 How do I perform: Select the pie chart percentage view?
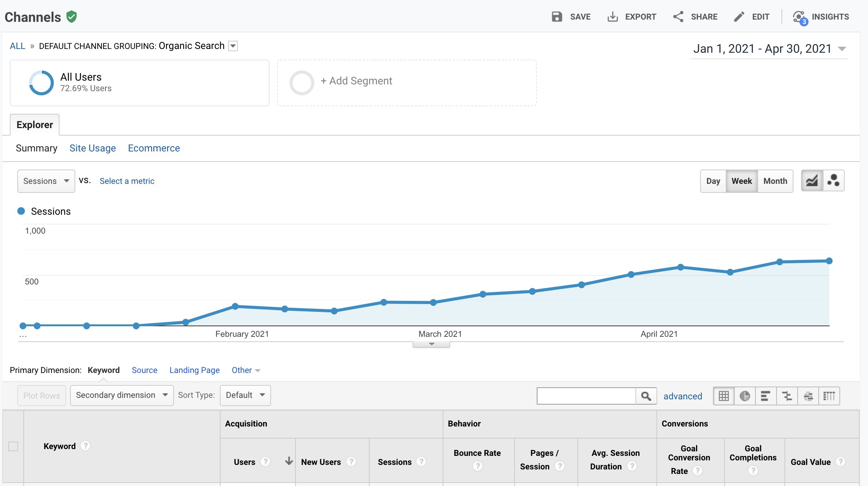[x=745, y=396]
